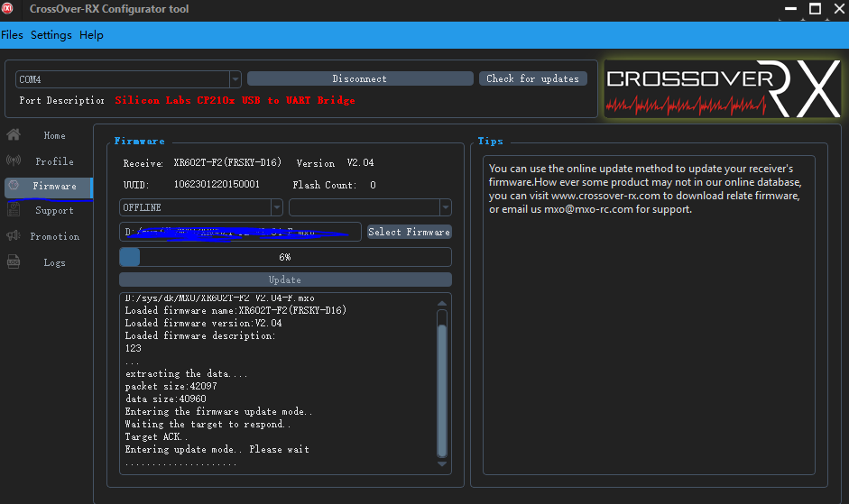Viewport: 849px width, 504px height.
Task: Open the Promotion section
Action: 54,236
